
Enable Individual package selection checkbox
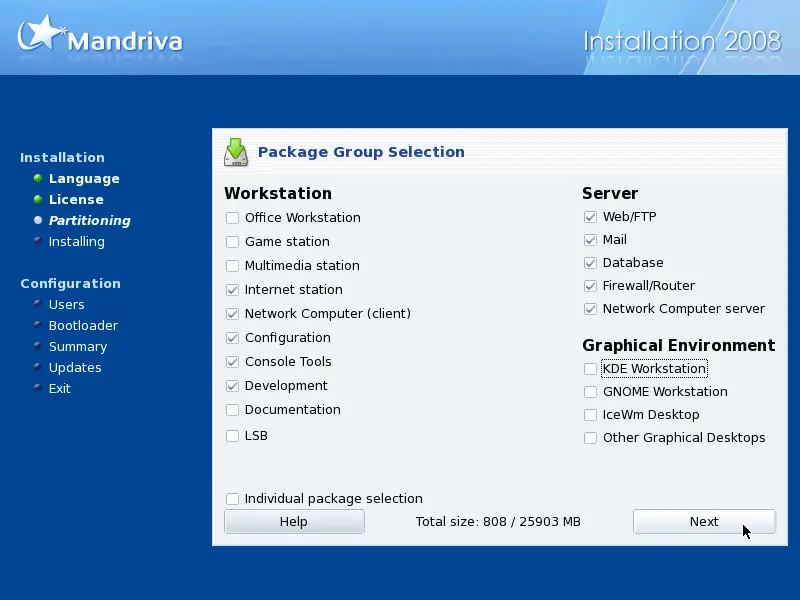(x=232, y=498)
